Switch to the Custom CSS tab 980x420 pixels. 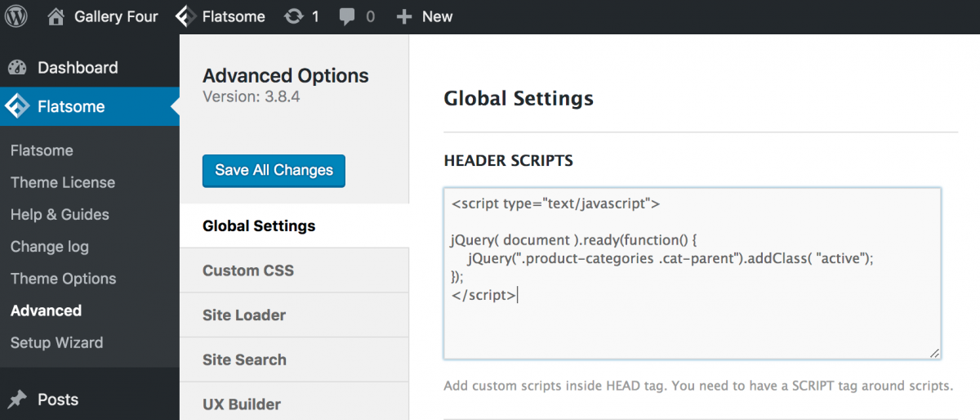248,270
